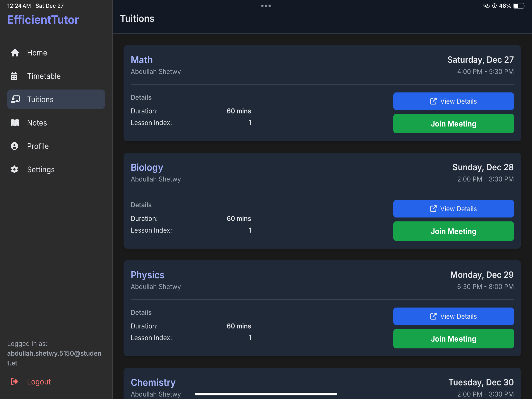Image resolution: width=532 pixels, height=399 pixels.
Task: Click the Tuitions page header title
Action: click(137, 19)
